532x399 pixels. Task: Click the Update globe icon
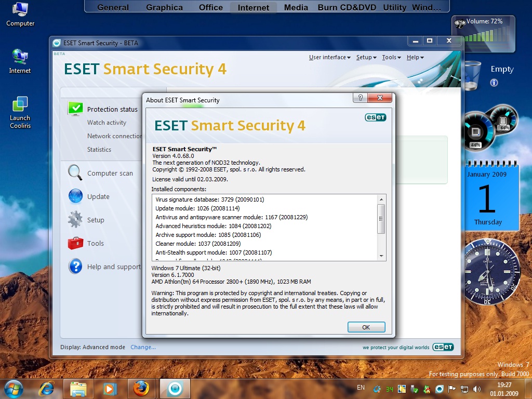point(75,196)
